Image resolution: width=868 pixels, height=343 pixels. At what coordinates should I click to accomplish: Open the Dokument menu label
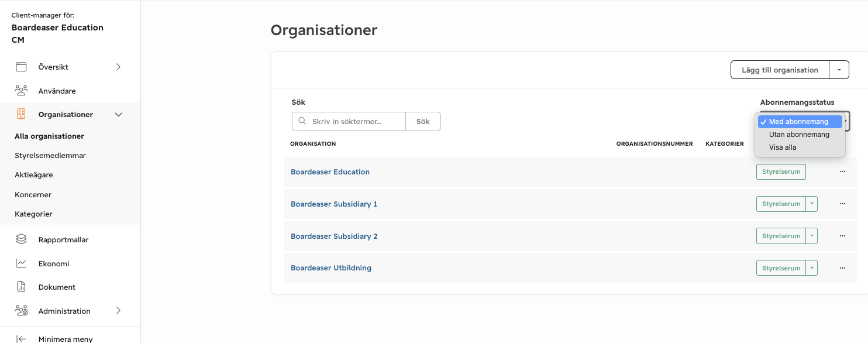[x=57, y=287]
